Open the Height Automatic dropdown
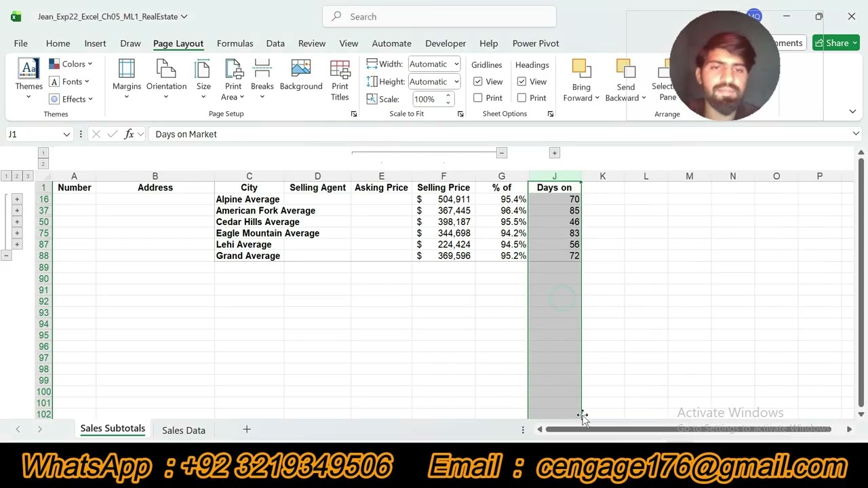 (456, 81)
